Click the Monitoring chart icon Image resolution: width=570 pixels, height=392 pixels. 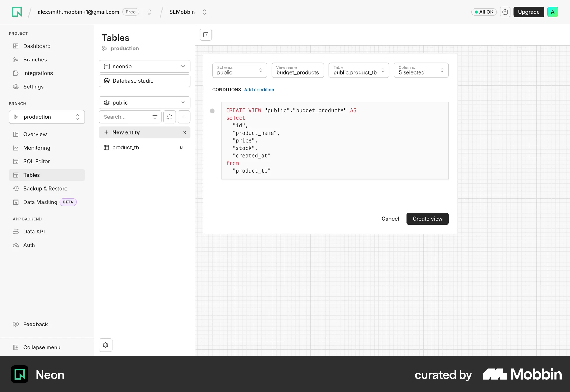coord(16,148)
